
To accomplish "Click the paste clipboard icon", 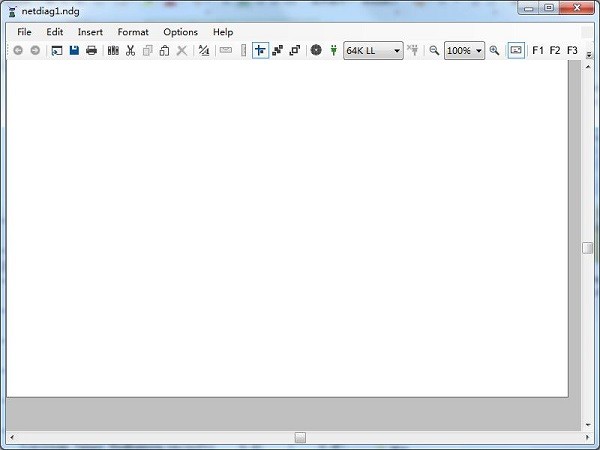I will pos(165,50).
